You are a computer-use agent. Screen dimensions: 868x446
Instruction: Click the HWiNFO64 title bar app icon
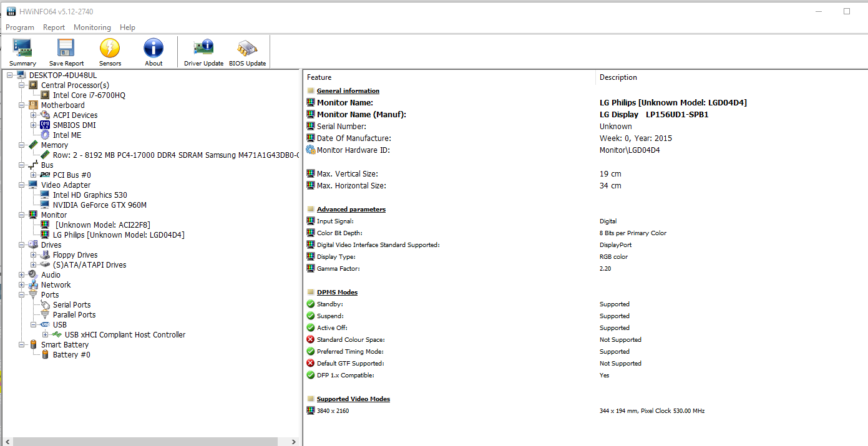(12, 11)
